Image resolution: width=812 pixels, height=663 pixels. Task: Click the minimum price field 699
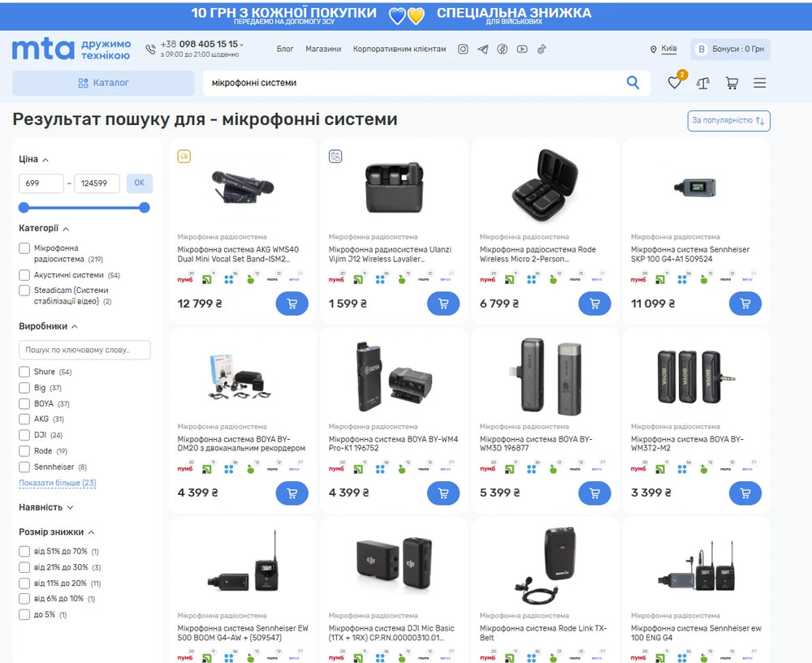click(x=41, y=183)
